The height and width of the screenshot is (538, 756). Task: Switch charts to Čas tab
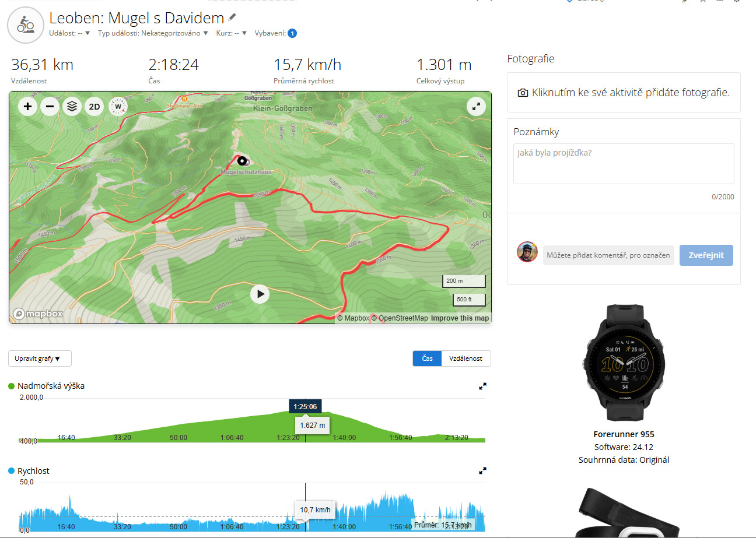click(427, 358)
